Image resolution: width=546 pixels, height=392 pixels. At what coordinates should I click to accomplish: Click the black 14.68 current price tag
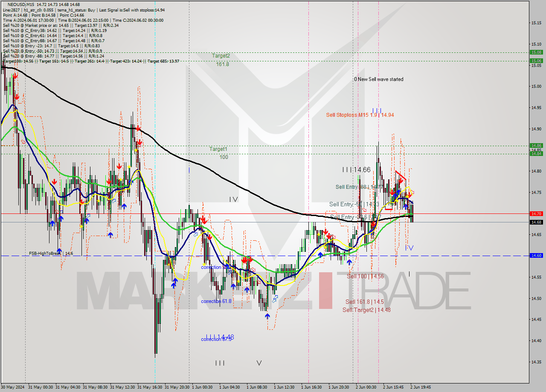click(x=536, y=222)
